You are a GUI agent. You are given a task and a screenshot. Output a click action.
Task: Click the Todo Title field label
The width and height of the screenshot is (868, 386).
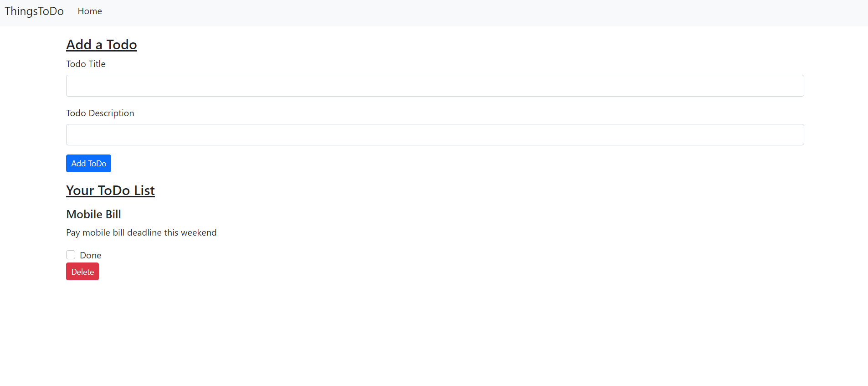(86, 64)
